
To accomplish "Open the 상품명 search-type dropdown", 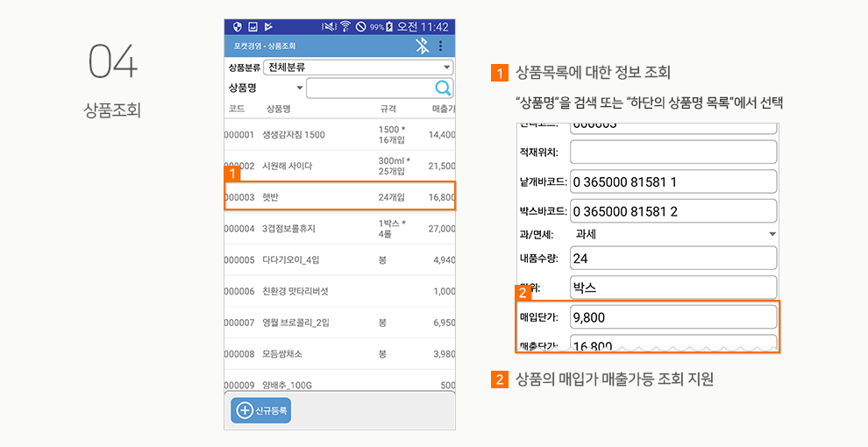I will [x=266, y=88].
